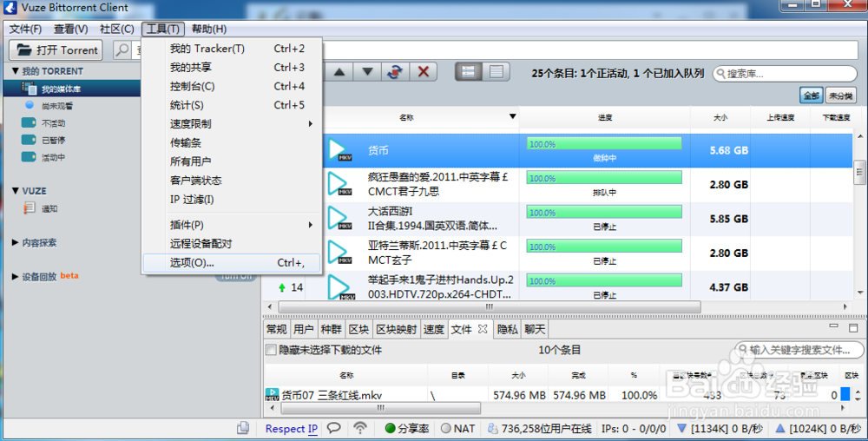The width and height of the screenshot is (868, 441).
Task: Switch to the 常规 tab
Action: point(276,329)
